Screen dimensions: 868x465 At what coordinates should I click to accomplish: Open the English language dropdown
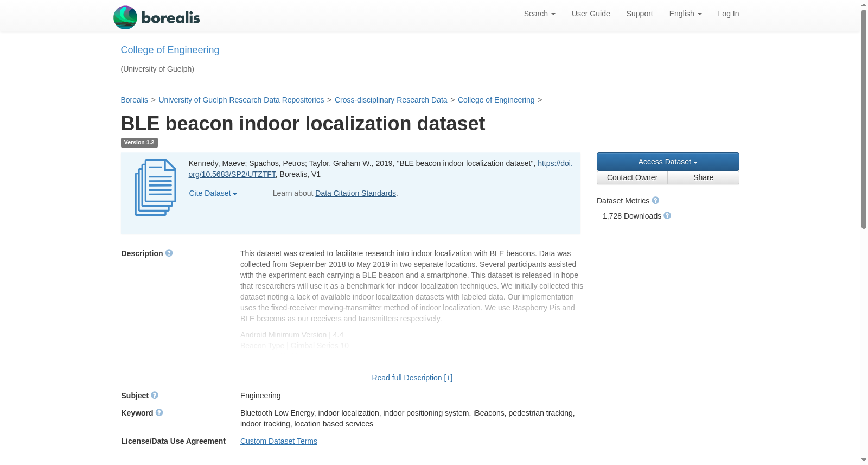pos(685,14)
